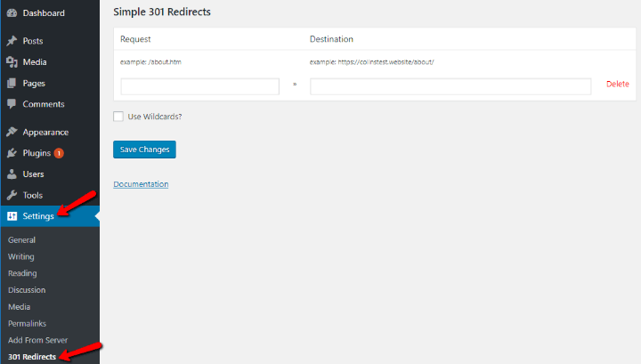Focus the Destination URL input field
The width and height of the screenshot is (641, 364).
pos(450,86)
